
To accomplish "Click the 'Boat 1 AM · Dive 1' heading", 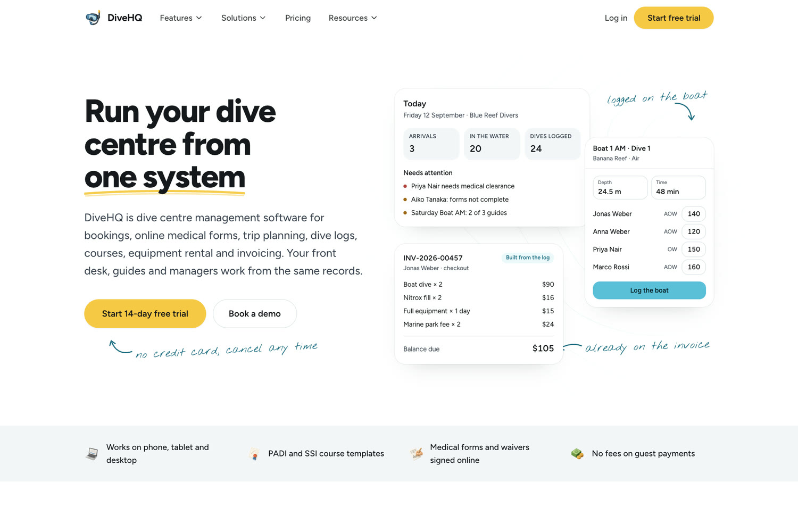I will (622, 148).
